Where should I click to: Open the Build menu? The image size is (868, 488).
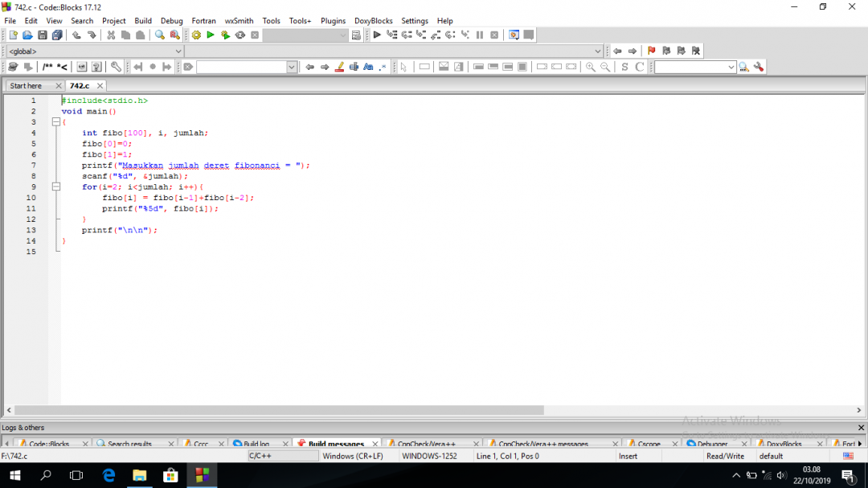[x=143, y=21]
